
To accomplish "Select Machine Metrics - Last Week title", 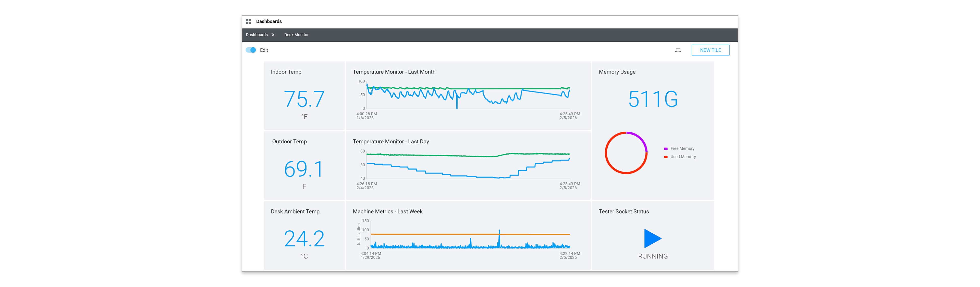I will tap(388, 212).
